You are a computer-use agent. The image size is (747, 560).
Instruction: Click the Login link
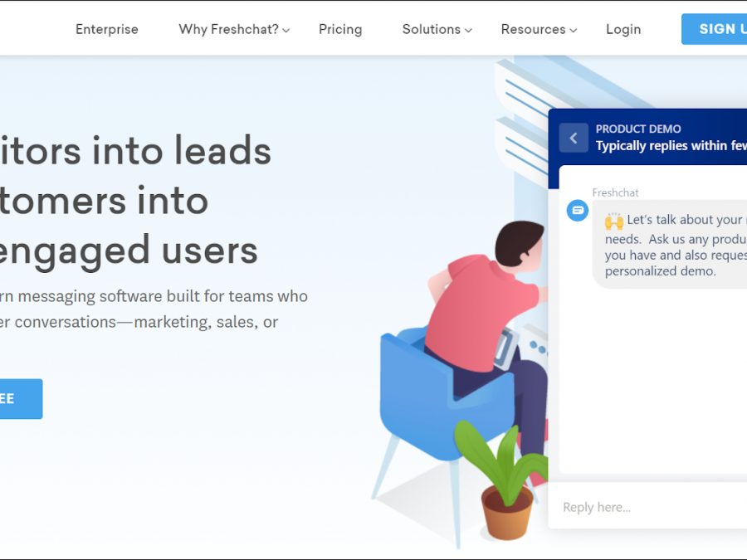coord(622,30)
